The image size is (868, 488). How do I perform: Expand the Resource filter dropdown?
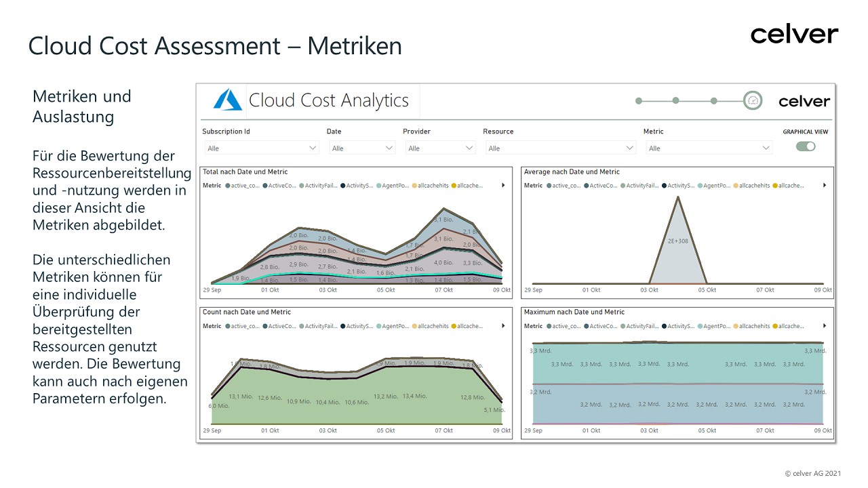click(560, 148)
